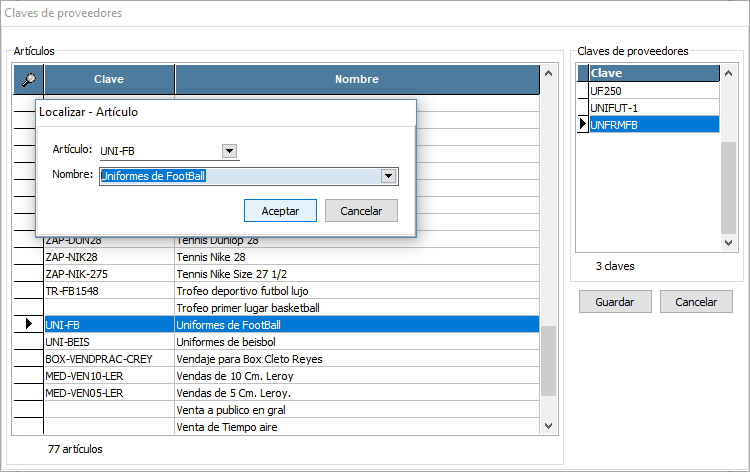Select the Trofeo primer lugar basketball row

tap(355, 308)
